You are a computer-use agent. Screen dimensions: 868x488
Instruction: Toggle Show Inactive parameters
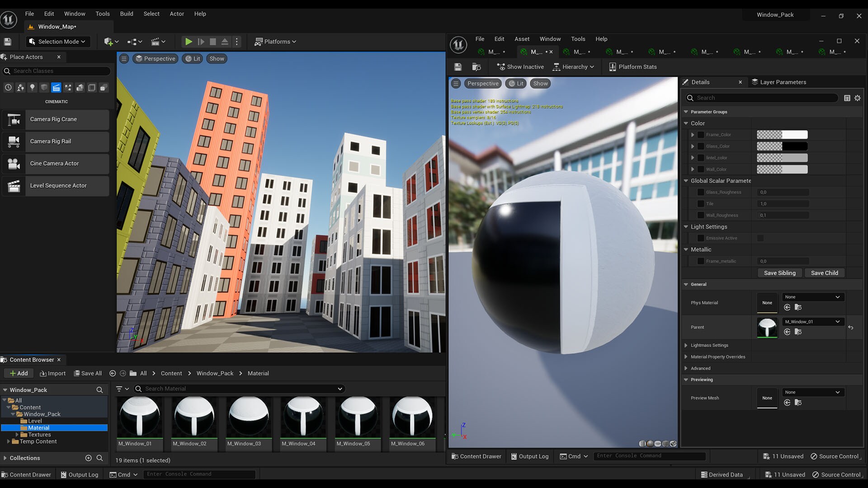(x=520, y=66)
